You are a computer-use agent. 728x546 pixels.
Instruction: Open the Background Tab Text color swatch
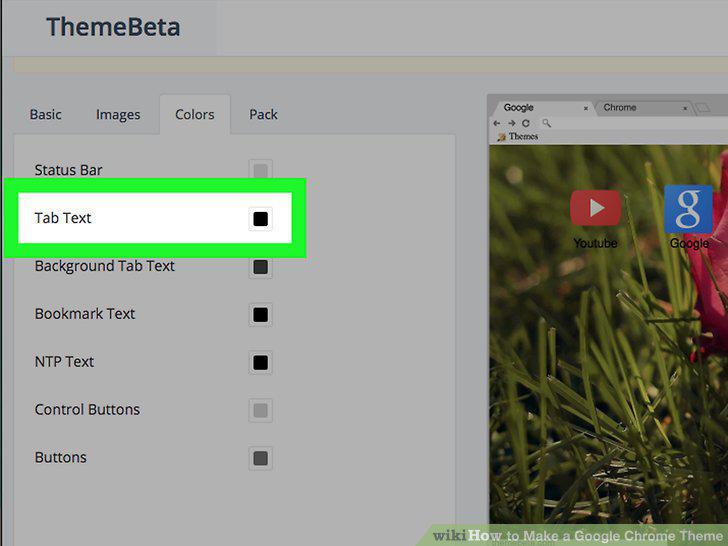tap(260, 266)
